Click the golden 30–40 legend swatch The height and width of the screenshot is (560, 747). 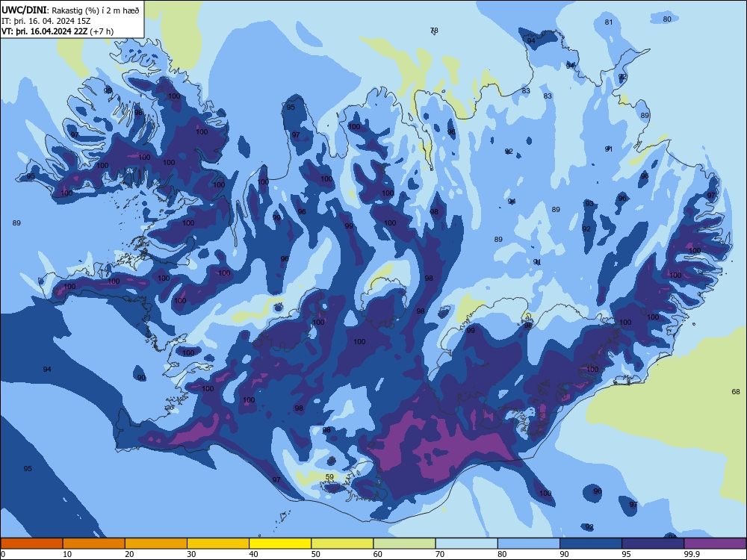[218, 544]
